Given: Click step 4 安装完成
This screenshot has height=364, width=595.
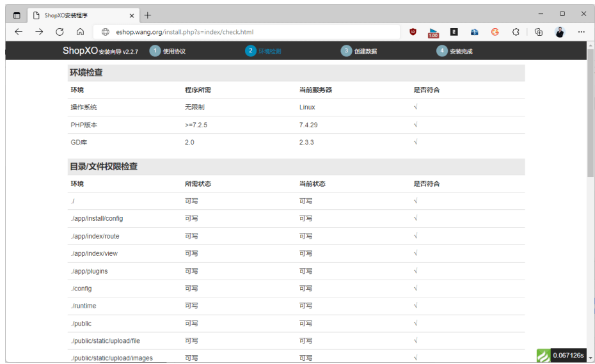Looking at the screenshot, I should tap(455, 51).
